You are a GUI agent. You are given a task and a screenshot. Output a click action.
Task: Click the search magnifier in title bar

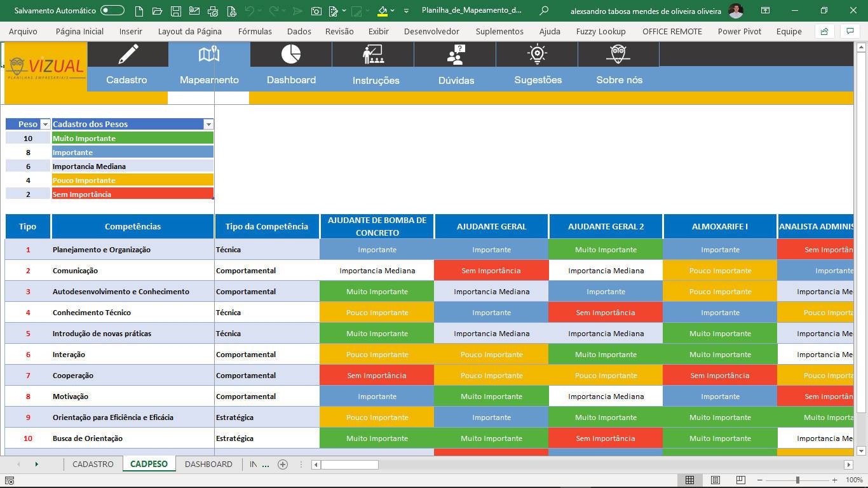pos(544,11)
